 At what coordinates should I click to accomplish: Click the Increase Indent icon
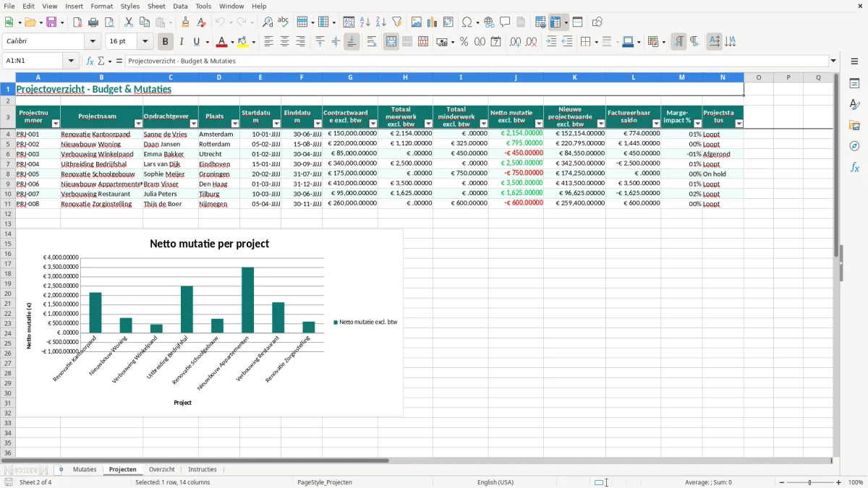(x=551, y=42)
